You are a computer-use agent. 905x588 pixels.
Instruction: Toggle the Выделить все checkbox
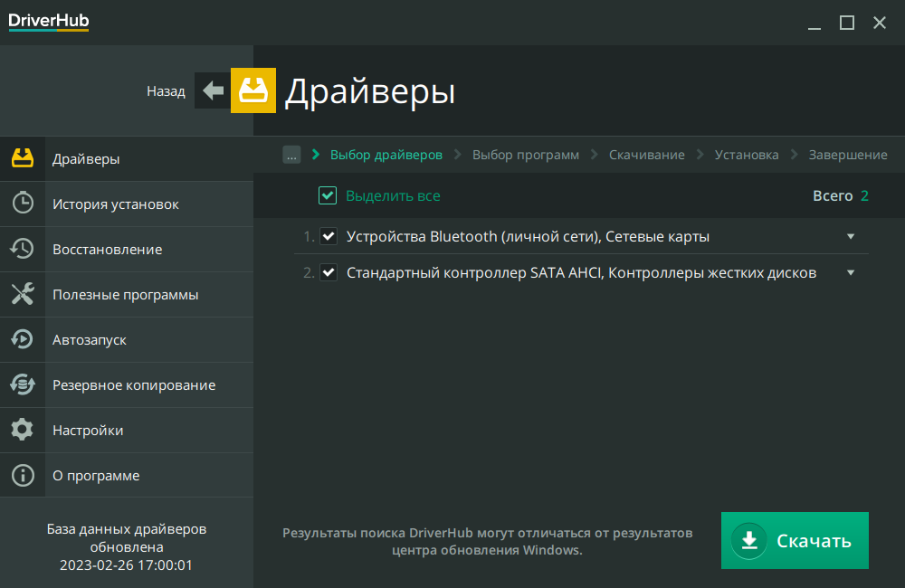click(328, 195)
